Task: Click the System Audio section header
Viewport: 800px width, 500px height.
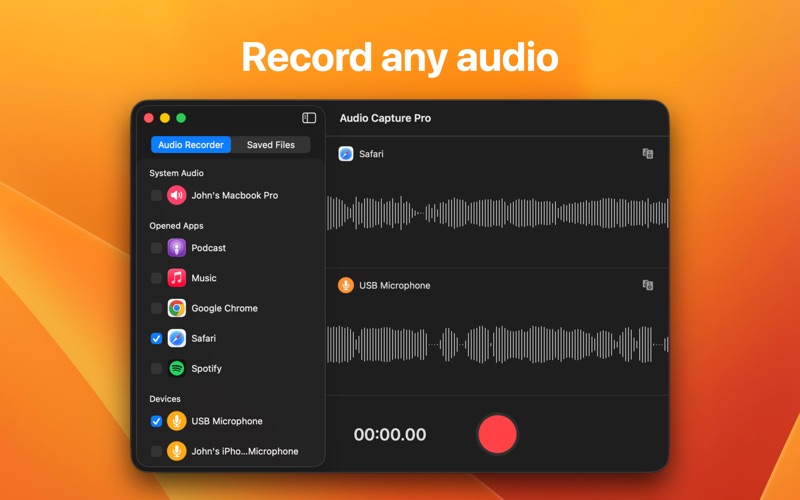Action: click(177, 173)
